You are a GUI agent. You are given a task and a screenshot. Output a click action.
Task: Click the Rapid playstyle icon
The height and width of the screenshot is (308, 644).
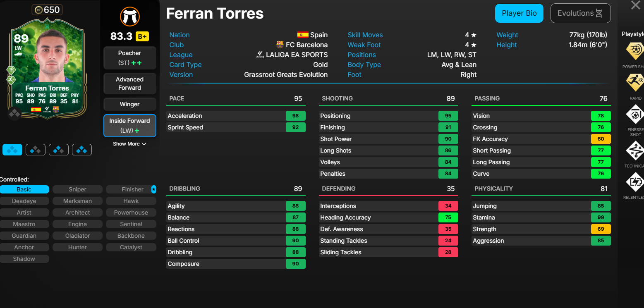click(x=634, y=82)
